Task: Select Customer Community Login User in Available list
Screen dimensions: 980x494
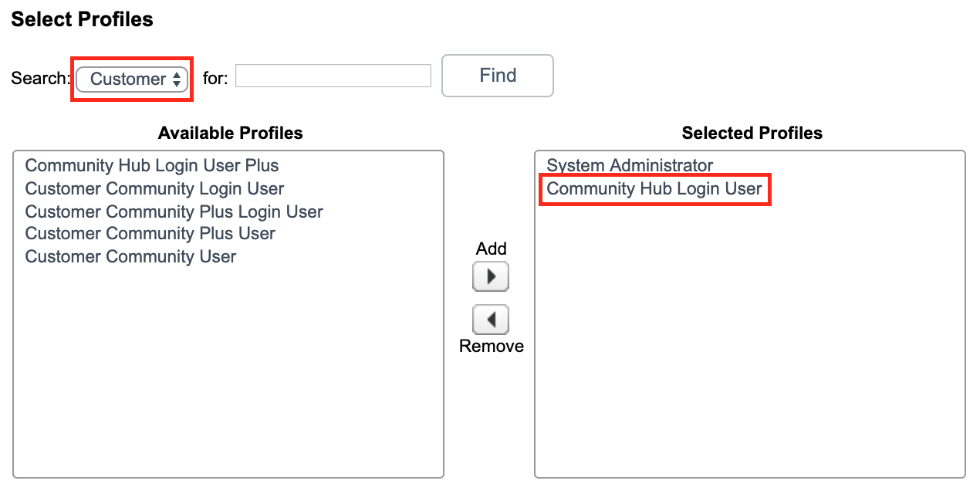Action: pyautogui.click(x=154, y=189)
